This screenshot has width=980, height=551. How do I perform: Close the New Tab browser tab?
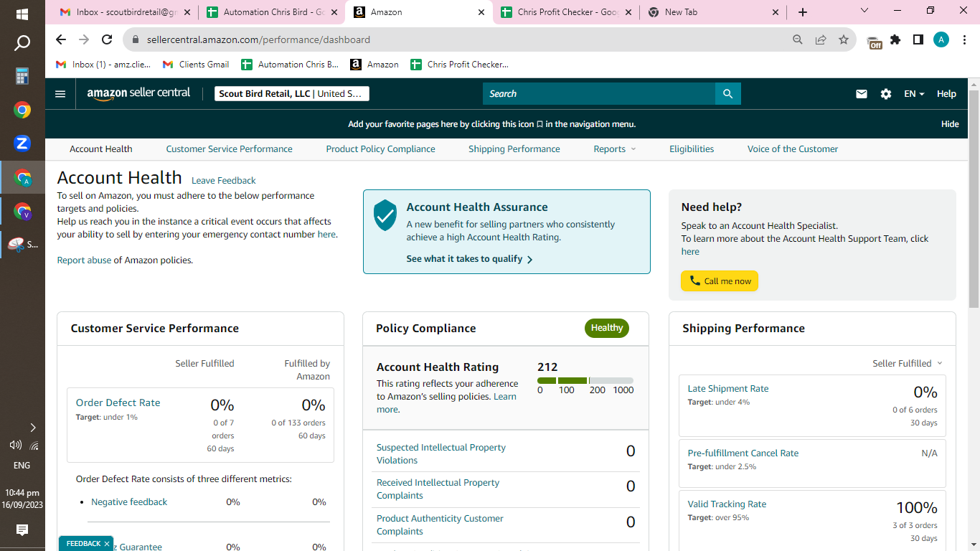pyautogui.click(x=775, y=12)
